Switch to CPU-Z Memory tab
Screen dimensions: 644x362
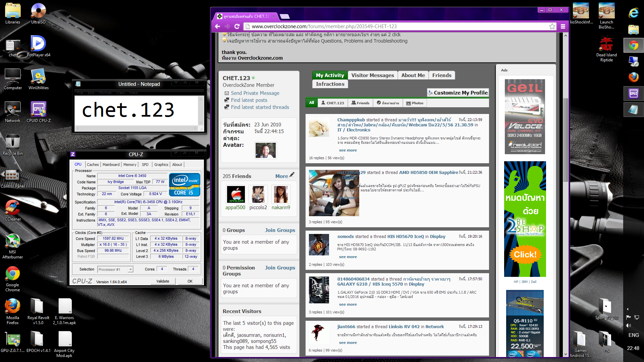pos(130,165)
